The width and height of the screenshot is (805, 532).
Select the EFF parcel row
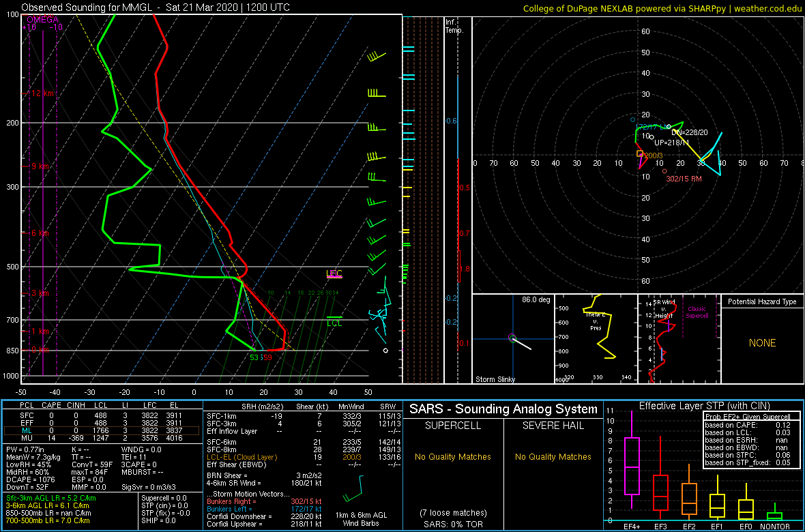(103, 422)
